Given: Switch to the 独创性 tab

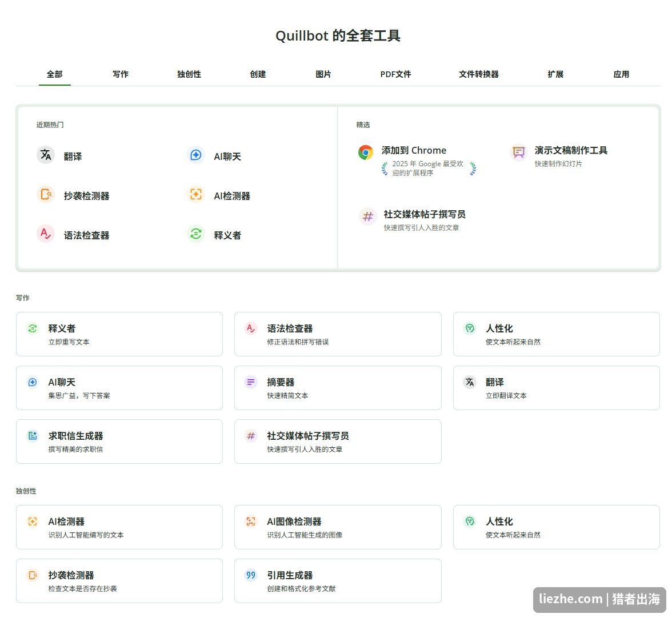Looking at the screenshot, I should (x=189, y=74).
